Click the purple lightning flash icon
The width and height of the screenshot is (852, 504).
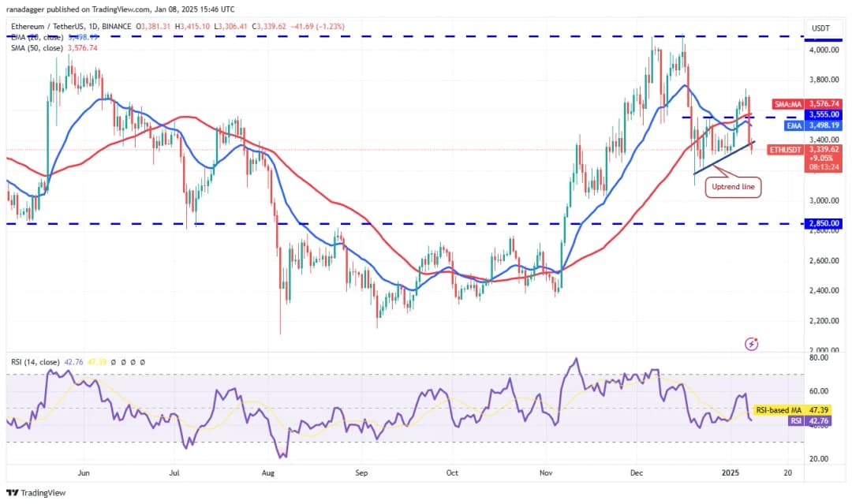click(752, 344)
